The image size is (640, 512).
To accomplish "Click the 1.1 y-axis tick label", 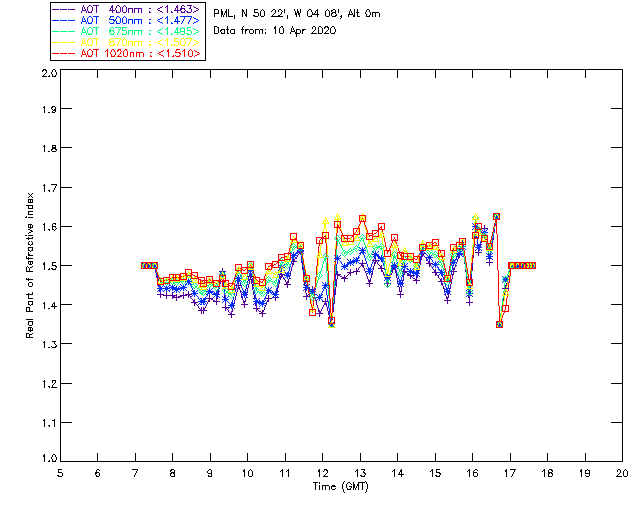I will point(49,423).
